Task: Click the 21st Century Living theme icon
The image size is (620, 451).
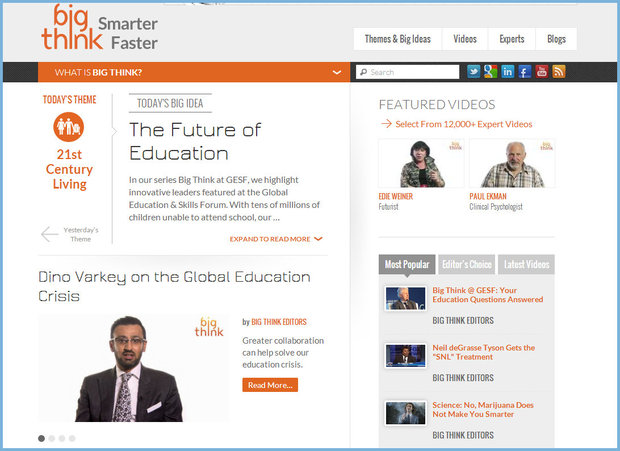Action: [69, 127]
